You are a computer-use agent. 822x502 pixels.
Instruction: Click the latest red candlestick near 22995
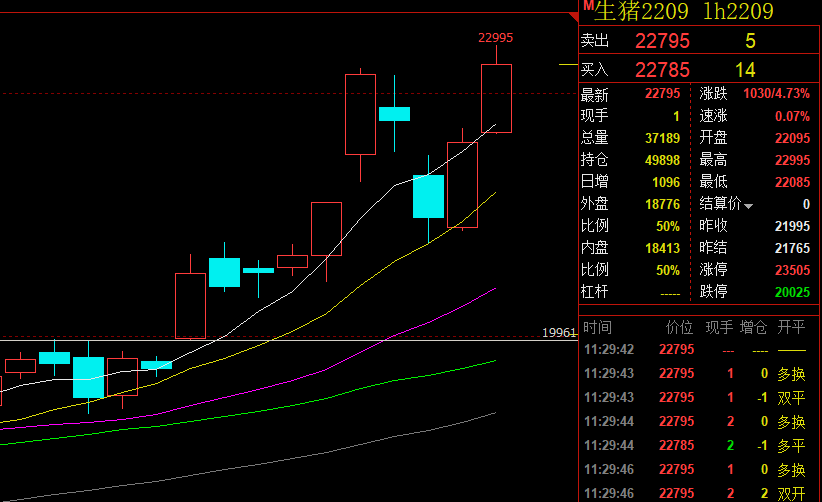[496, 99]
